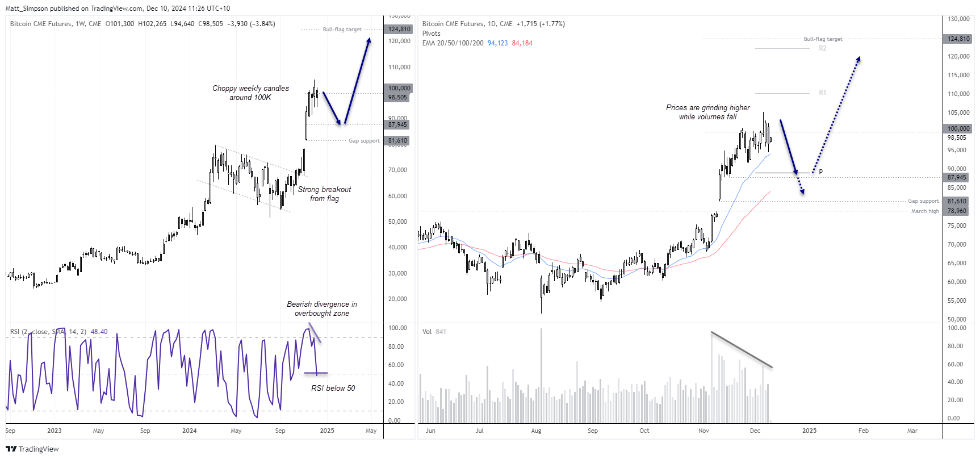Click the TradingView logo icon
Viewport: 980px width, 459px height.
point(11,449)
